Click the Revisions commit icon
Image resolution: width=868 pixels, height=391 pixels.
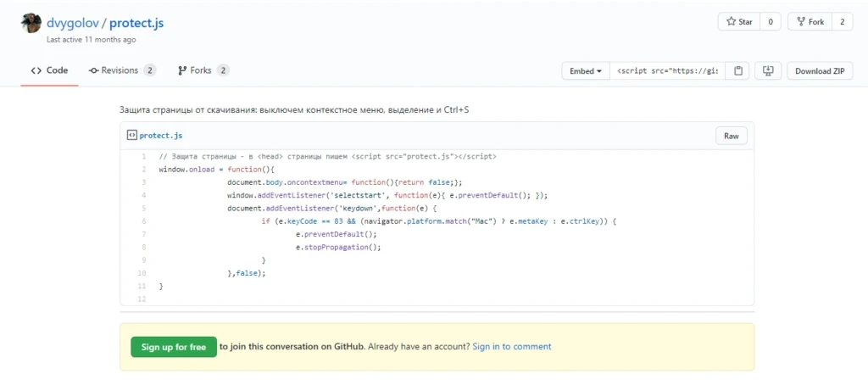93,71
